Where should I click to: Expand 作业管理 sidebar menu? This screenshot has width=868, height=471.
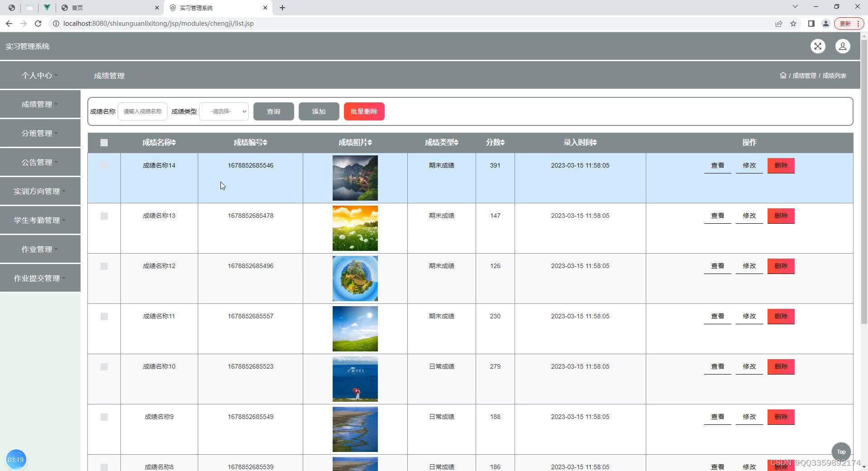[40, 249]
